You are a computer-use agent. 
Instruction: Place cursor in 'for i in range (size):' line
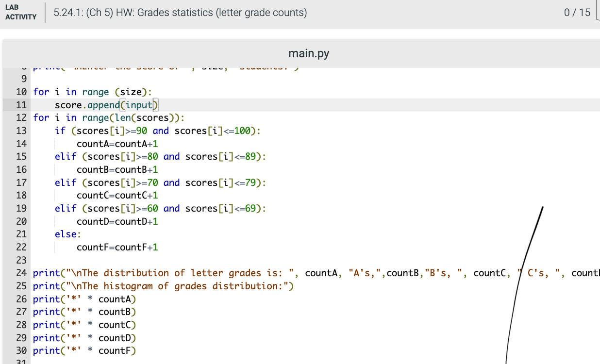[92, 92]
